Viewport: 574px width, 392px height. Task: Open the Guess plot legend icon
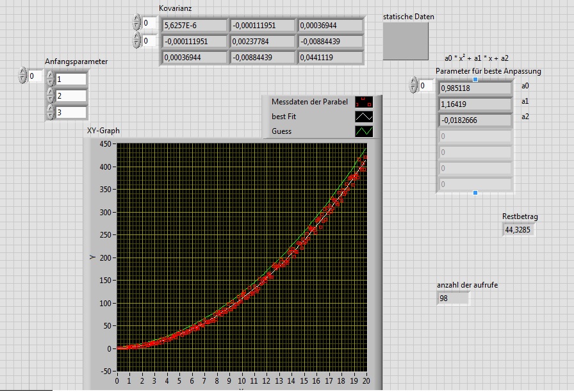click(x=363, y=131)
